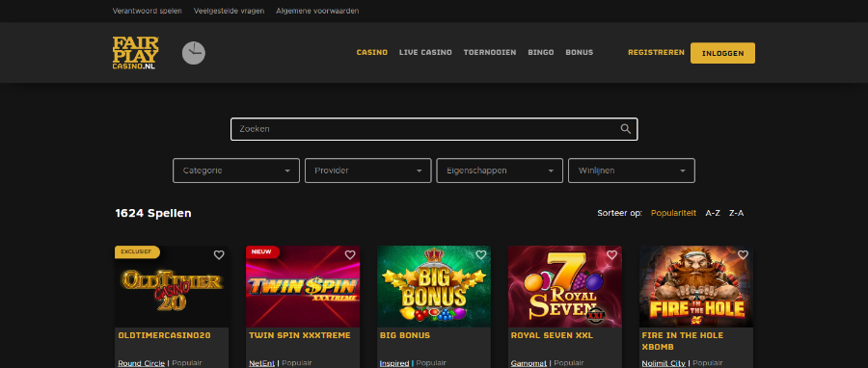Click the Nieuw badge on Twin Spin
The image size is (868, 368).
point(262,252)
